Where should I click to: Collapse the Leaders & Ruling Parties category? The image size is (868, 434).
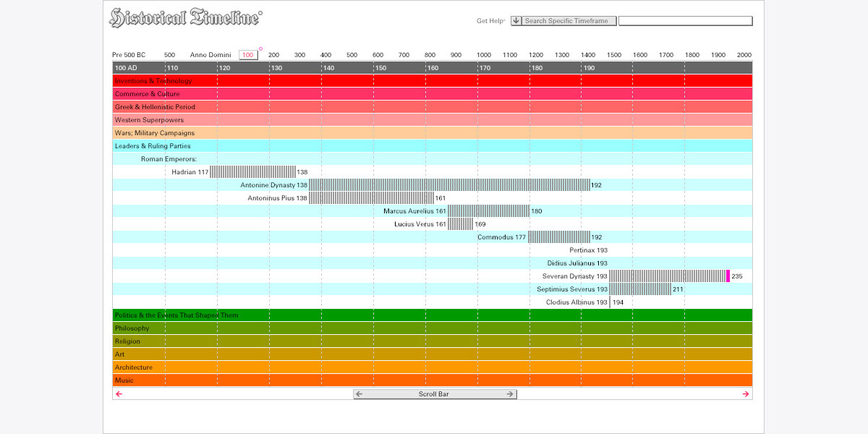(x=153, y=146)
